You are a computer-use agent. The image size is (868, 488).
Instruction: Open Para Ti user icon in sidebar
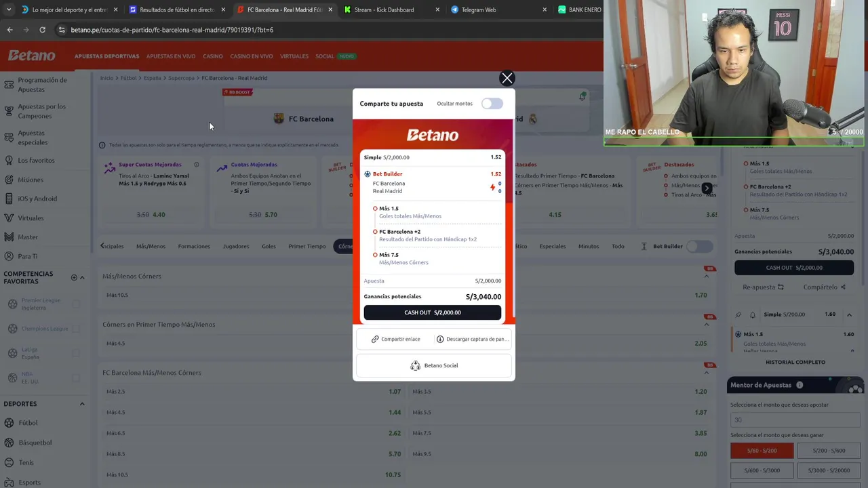tap(9, 256)
